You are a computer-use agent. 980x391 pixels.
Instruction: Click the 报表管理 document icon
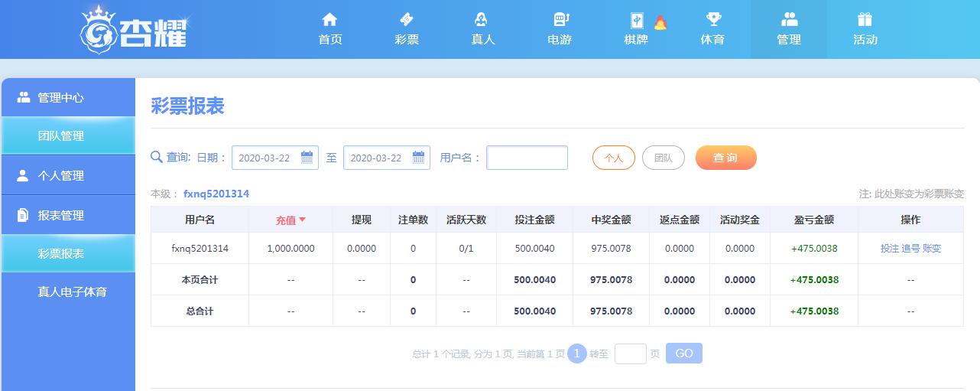[23, 215]
